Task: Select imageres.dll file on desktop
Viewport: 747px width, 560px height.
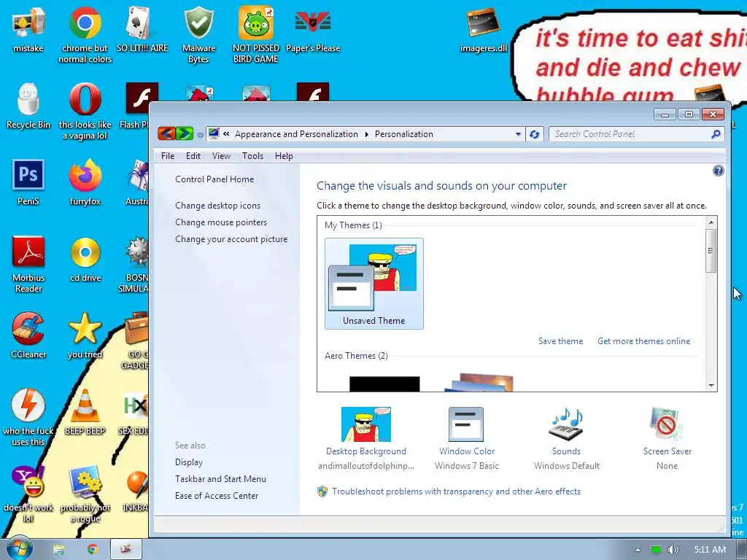Action: coord(483,29)
